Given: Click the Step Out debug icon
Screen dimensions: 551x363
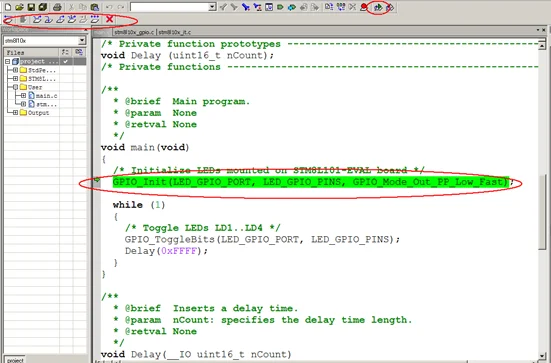Looking at the screenshot, I should [60, 19].
